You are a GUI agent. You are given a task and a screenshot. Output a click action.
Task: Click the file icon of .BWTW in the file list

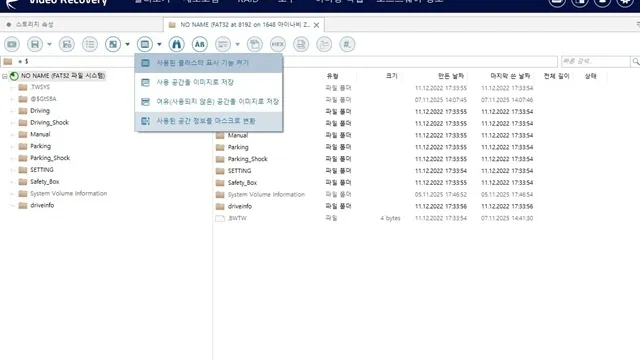coord(220,218)
